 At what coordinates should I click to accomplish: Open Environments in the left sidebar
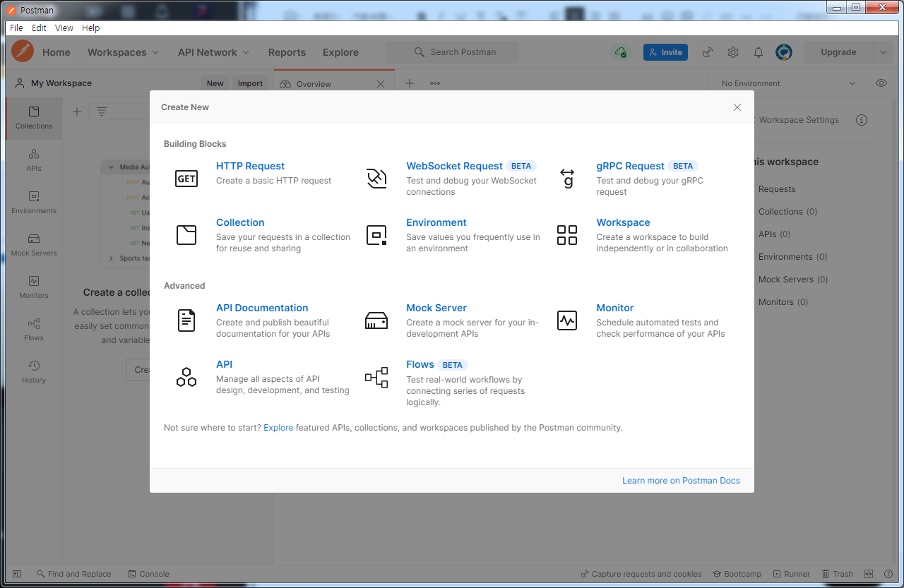(x=34, y=203)
